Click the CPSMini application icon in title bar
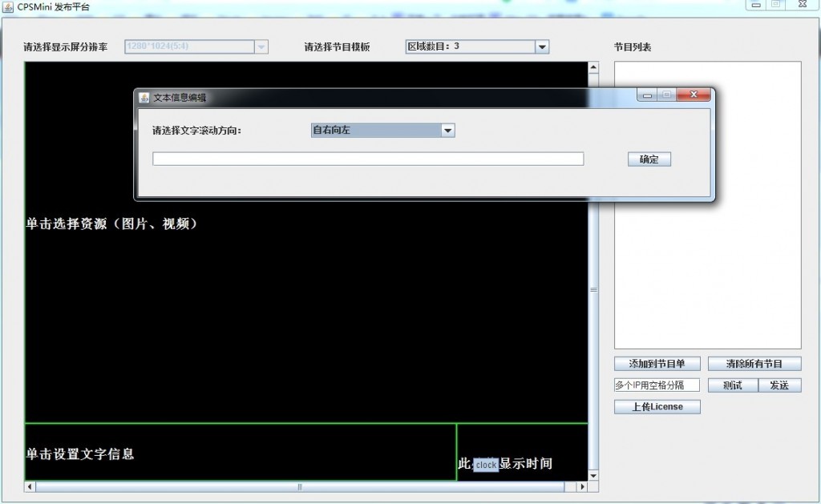The width and height of the screenshot is (821, 504). point(8,6)
